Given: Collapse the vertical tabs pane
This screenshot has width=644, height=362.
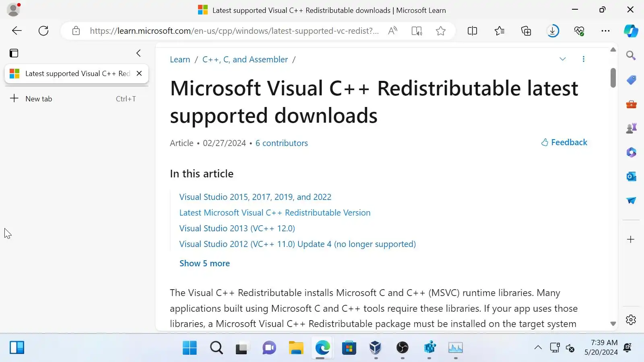Looking at the screenshot, I should tap(138, 53).
